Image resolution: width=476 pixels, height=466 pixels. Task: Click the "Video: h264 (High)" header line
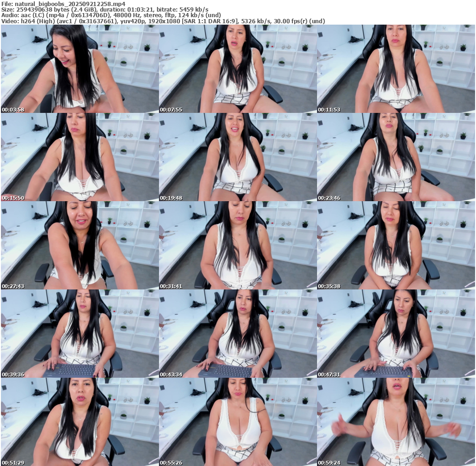163,21
